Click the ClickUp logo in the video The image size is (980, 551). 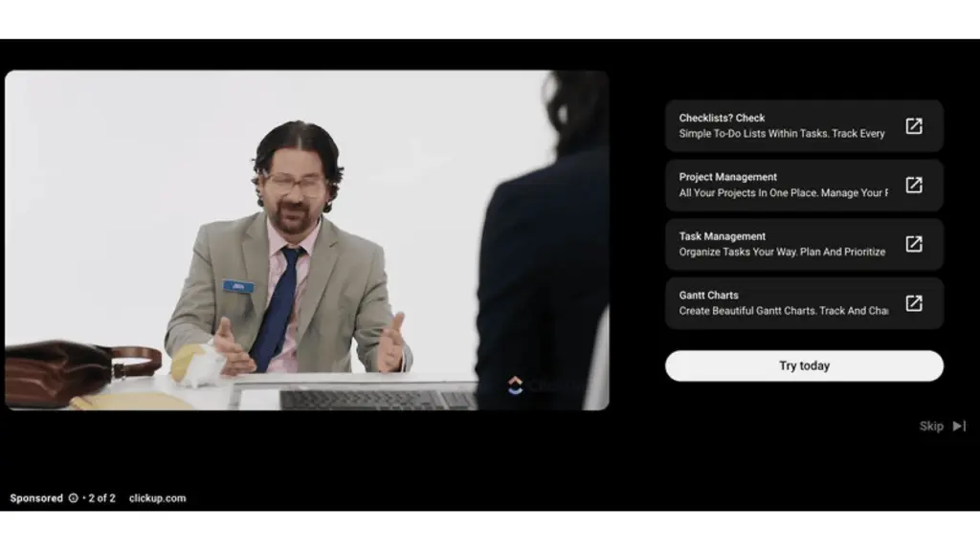(x=515, y=386)
